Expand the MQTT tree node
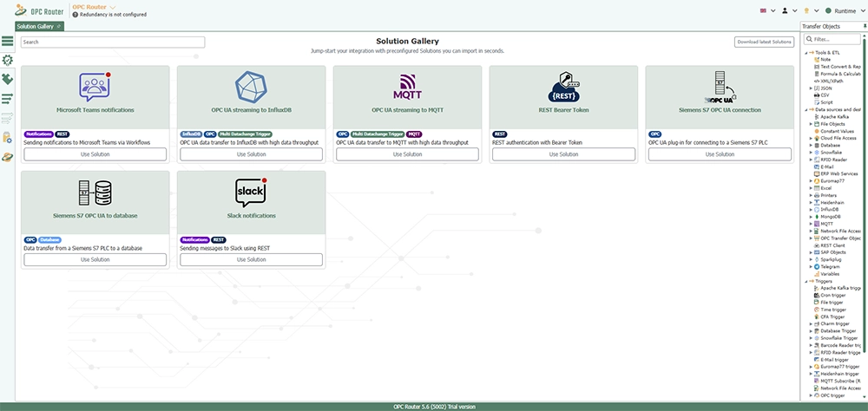The height and width of the screenshot is (411, 868). click(811, 224)
